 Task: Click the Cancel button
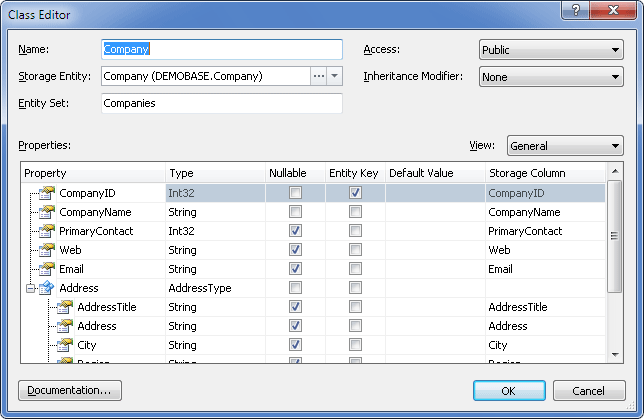coord(589,391)
